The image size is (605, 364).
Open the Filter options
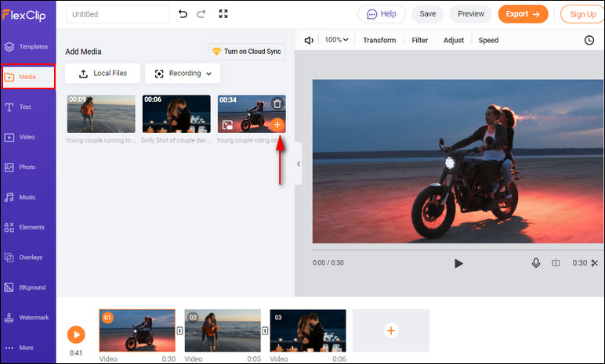tap(420, 40)
